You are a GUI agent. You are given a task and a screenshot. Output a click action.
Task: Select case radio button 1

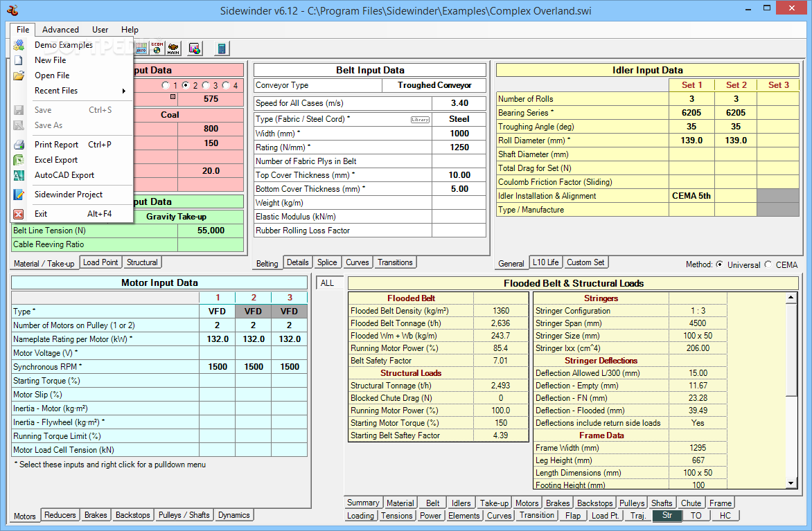(166, 85)
